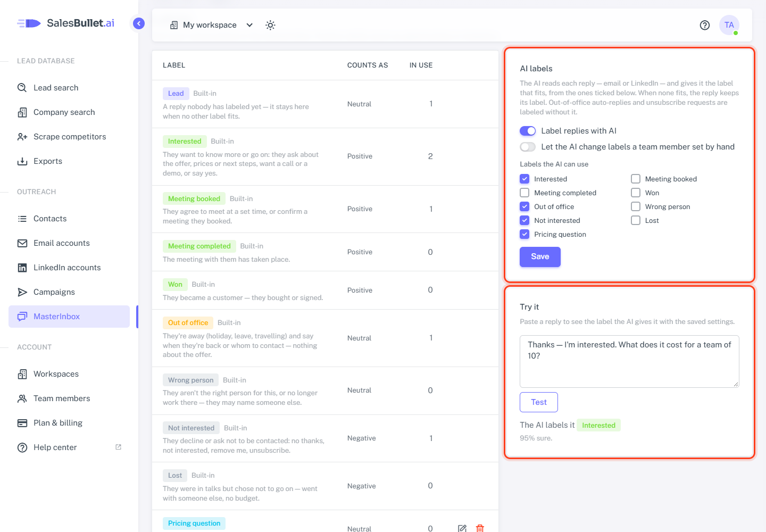Click the Meeting booked label tag
Image resolution: width=766 pixels, height=532 pixels.
tap(194, 198)
